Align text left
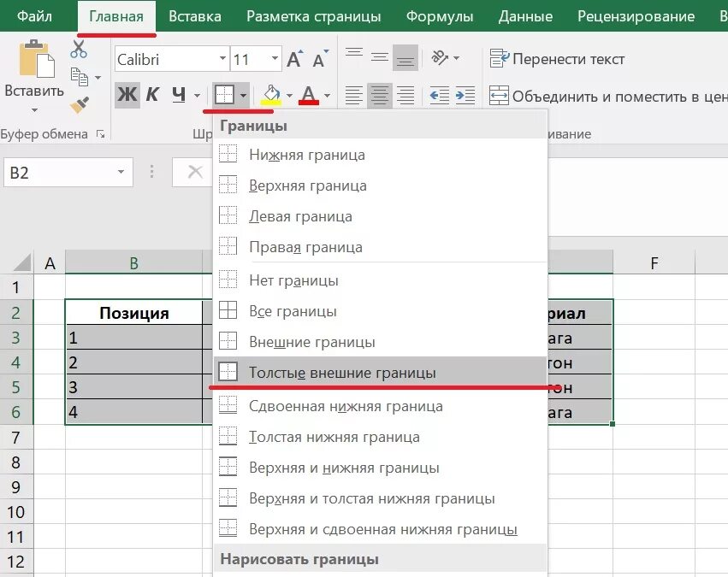728x577 pixels. tap(354, 96)
